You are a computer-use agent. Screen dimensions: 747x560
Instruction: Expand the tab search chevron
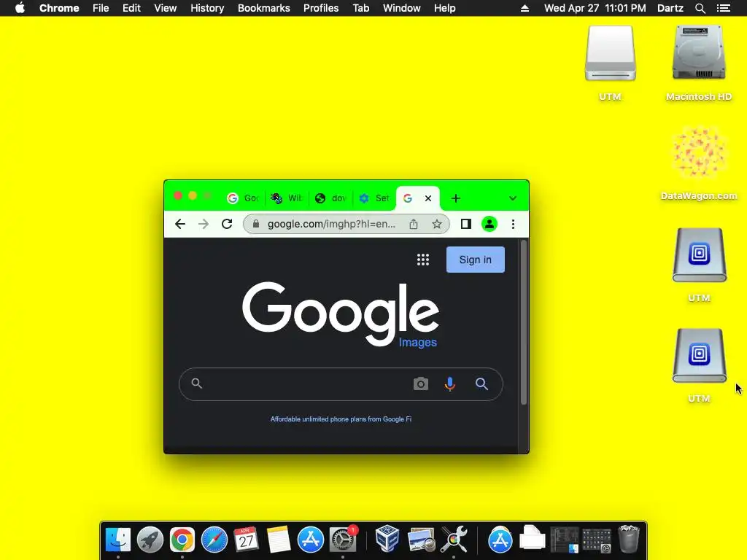coord(513,198)
